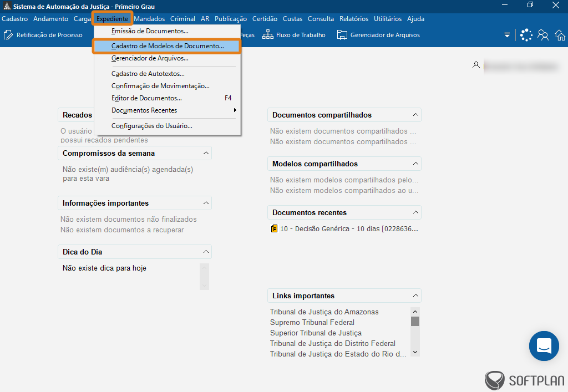This screenshot has height=392, width=568.
Task: Select Confirmação de Movimentação entry
Action: tap(167, 86)
